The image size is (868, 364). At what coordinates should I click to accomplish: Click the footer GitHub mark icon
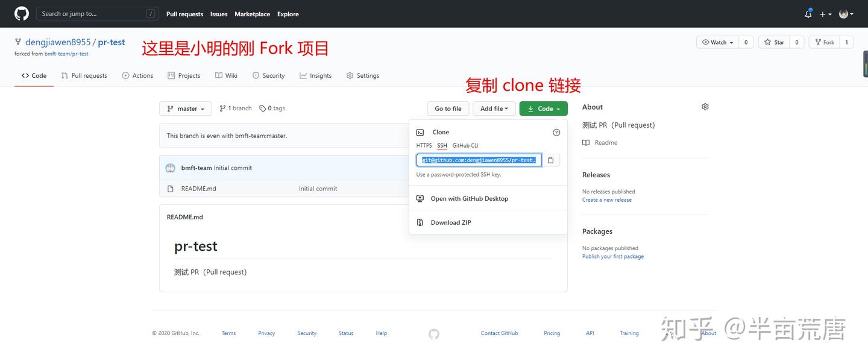tap(434, 334)
